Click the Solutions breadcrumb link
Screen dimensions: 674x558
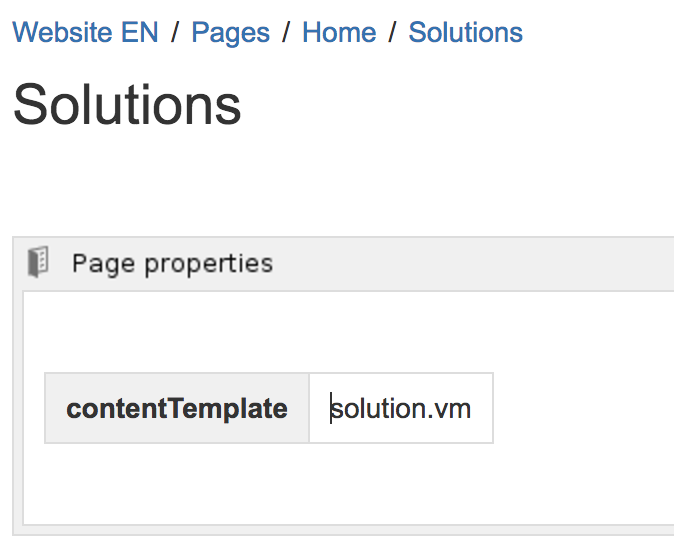pos(465,32)
